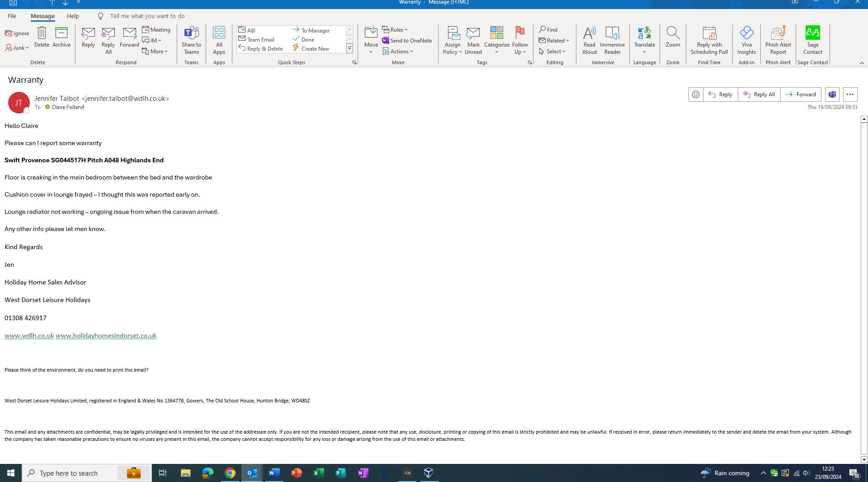
Task: Click the ribbon Reply icon
Action: point(88,37)
